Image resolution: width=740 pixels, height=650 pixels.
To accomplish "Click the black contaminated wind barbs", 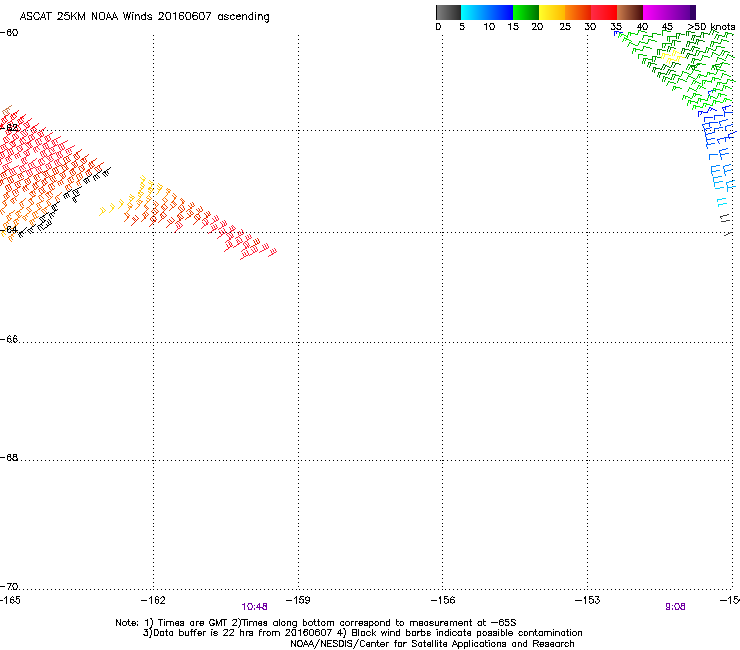I will (66, 201).
